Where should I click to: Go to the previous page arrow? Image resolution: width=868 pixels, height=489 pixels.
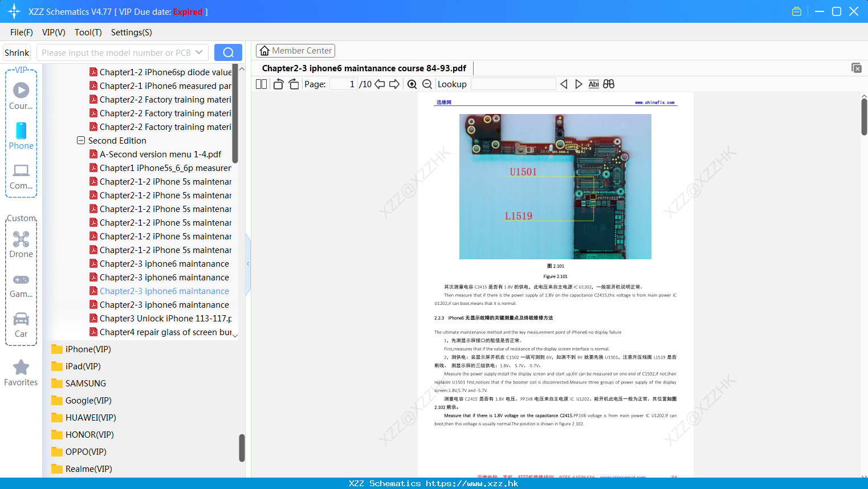(x=380, y=84)
